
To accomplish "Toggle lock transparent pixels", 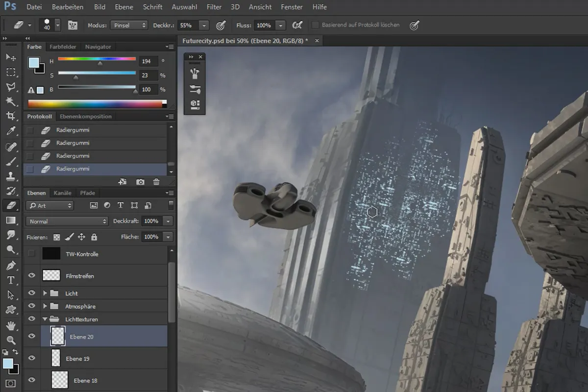I will point(57,237).
